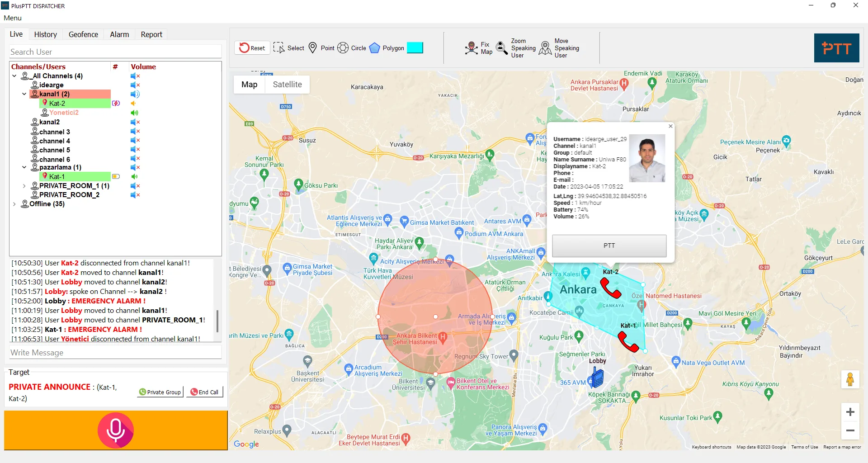The height and width of the screenshot is (463, 868).
Task: Switch map to Satellite view
Action: click(x=287, y=85)
